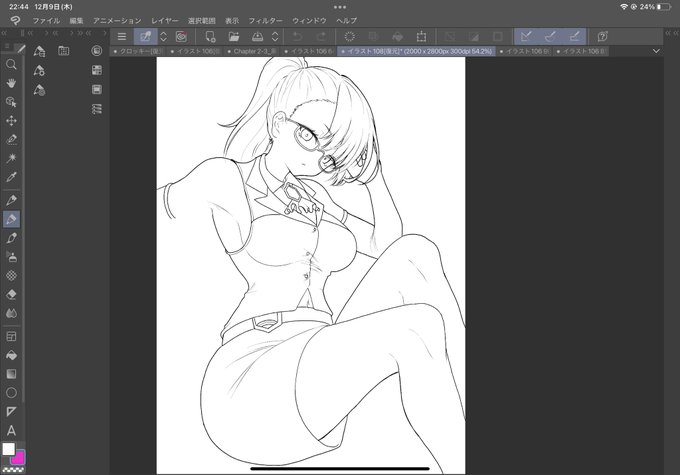Switch to the Chapter 2-3 tab
The height and width of the screenshot is (475, 680).
[x=252, y=51]
